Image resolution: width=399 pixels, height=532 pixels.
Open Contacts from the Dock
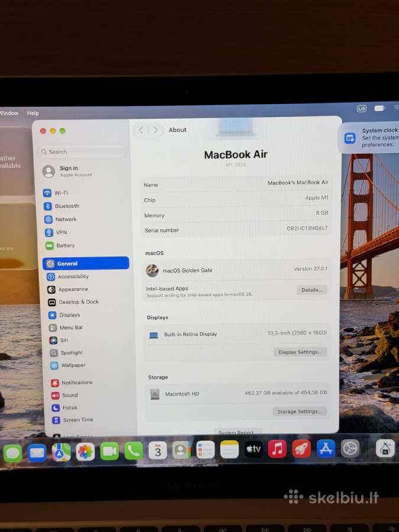pyautogui.click(x=181, y=450)
